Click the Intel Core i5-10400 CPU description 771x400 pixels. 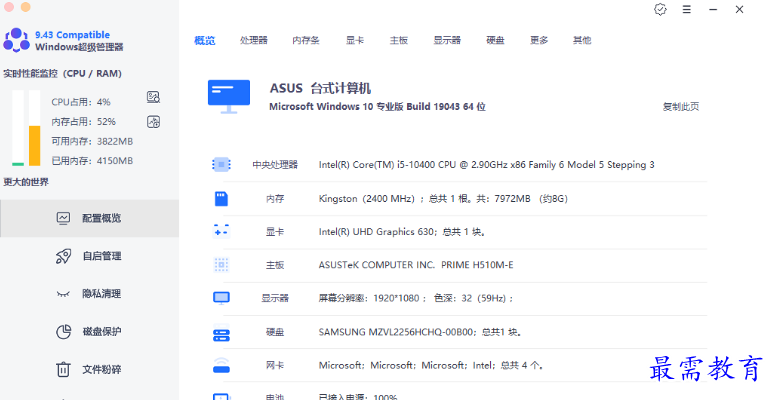[486, 165]
